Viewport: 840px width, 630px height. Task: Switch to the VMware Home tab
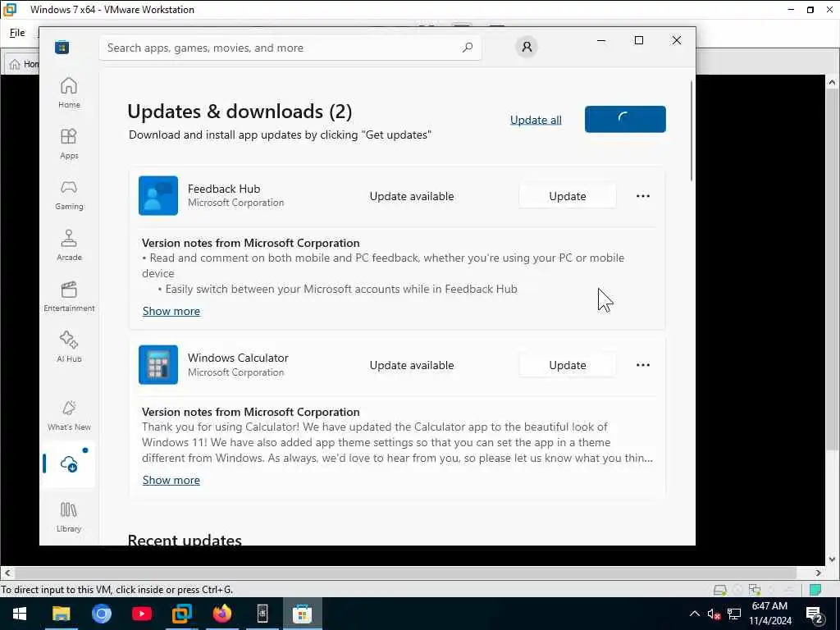coord(22,64)
